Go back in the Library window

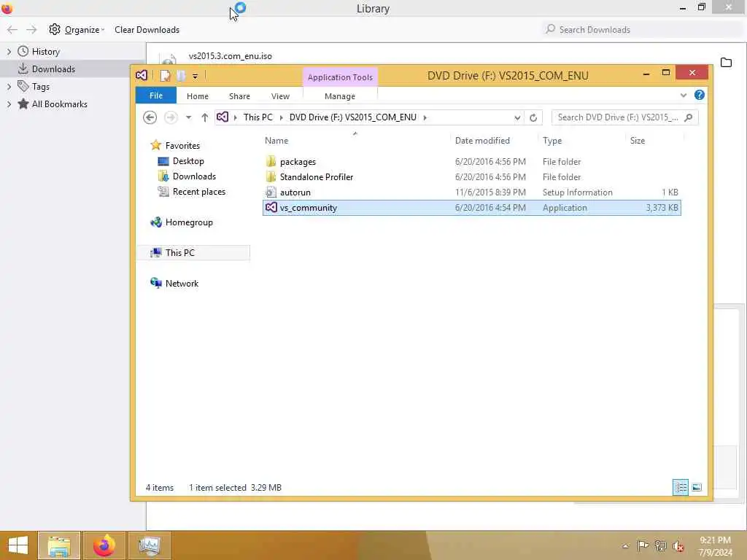(x=12, y=29)
